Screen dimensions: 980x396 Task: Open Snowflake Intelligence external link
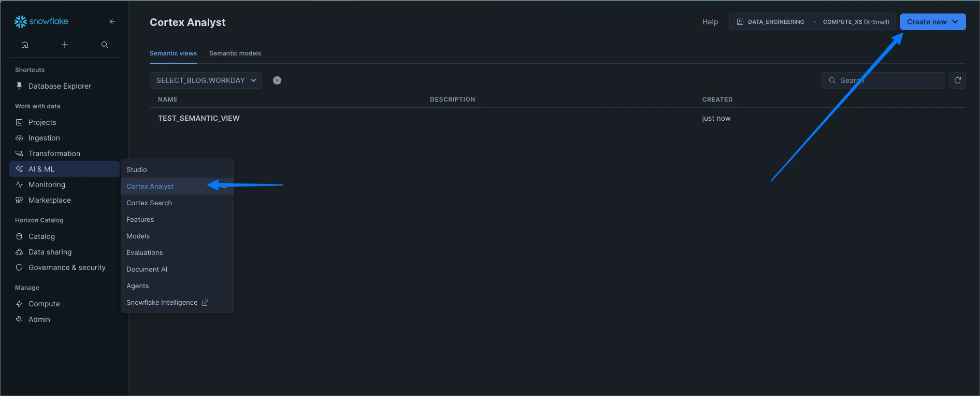(x=177, y=302)
